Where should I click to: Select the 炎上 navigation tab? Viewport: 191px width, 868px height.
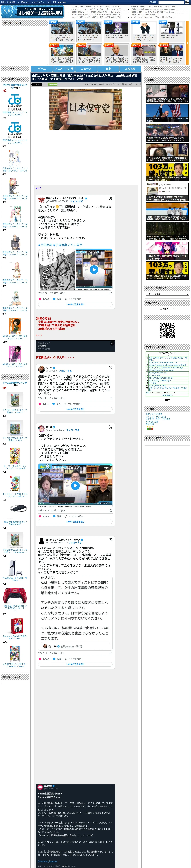tap(108, 68)
